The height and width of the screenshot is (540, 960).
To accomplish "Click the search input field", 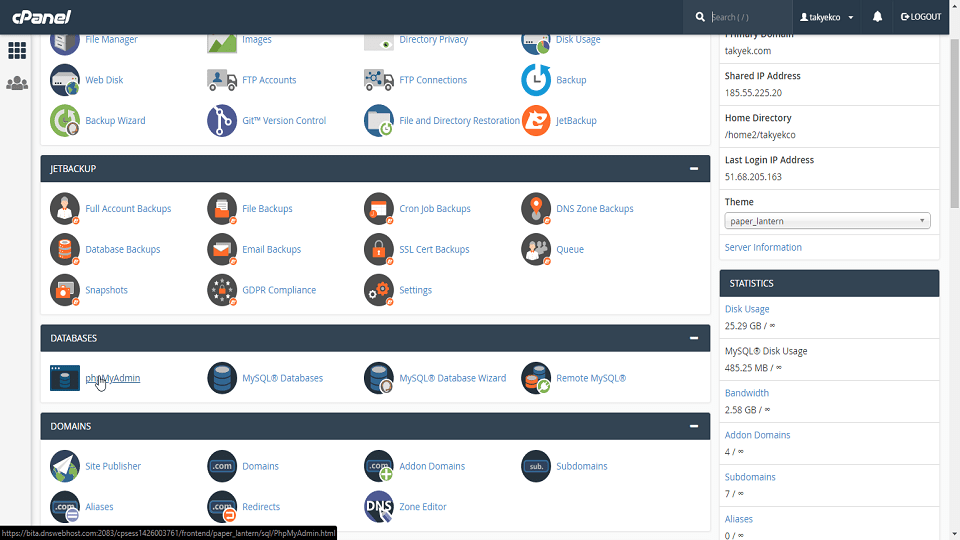I will (750, 17).
